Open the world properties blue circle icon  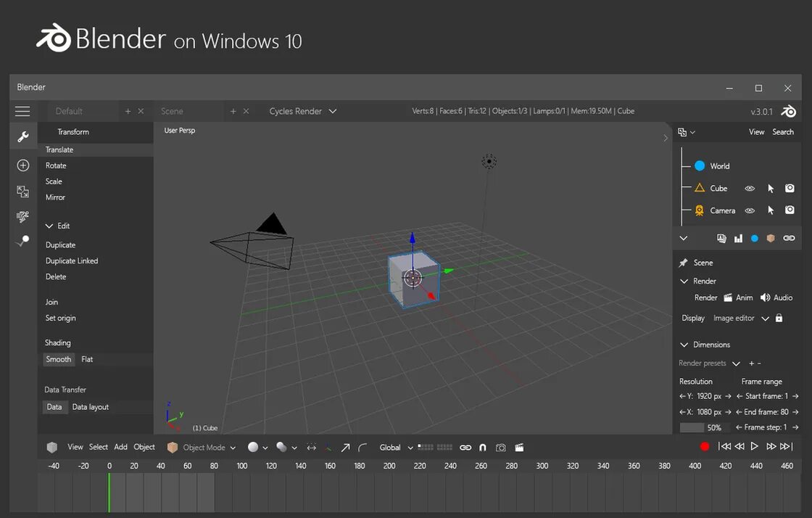pos(755,238)
